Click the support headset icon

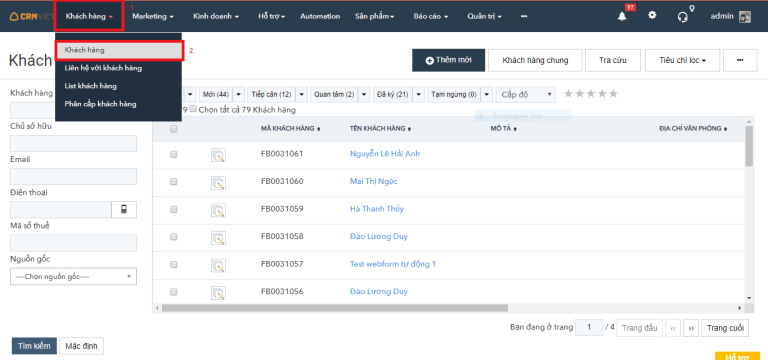pyautogui.click(x=683, y=17)
